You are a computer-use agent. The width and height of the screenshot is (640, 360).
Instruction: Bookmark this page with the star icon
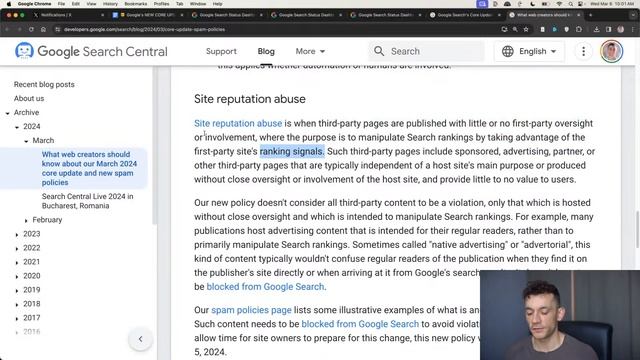[x=526, y=29]
